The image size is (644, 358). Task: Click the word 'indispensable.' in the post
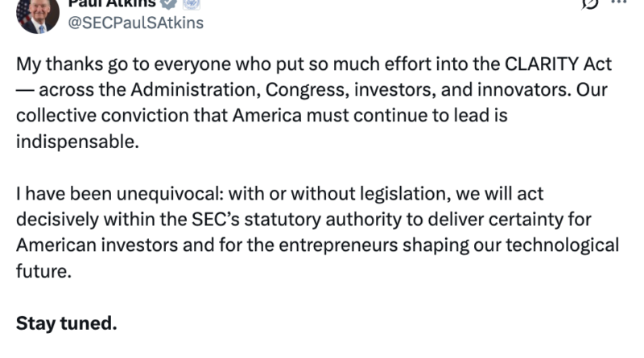point(77,142)
